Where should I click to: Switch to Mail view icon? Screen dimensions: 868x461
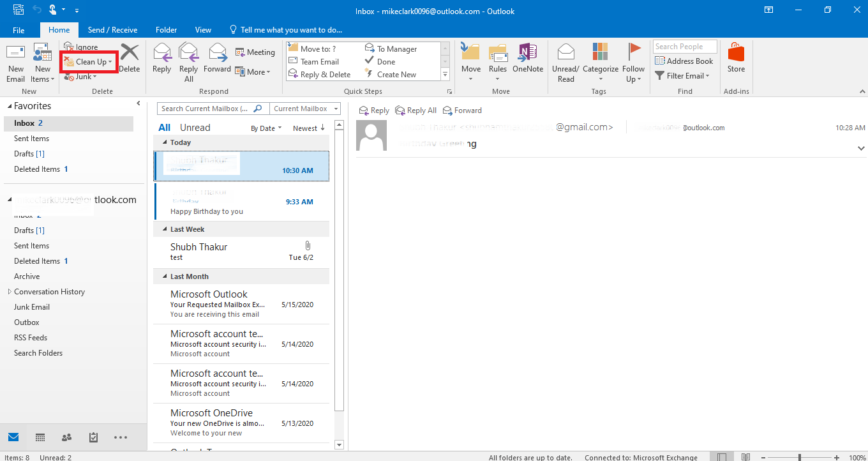(x=13, y=437)
